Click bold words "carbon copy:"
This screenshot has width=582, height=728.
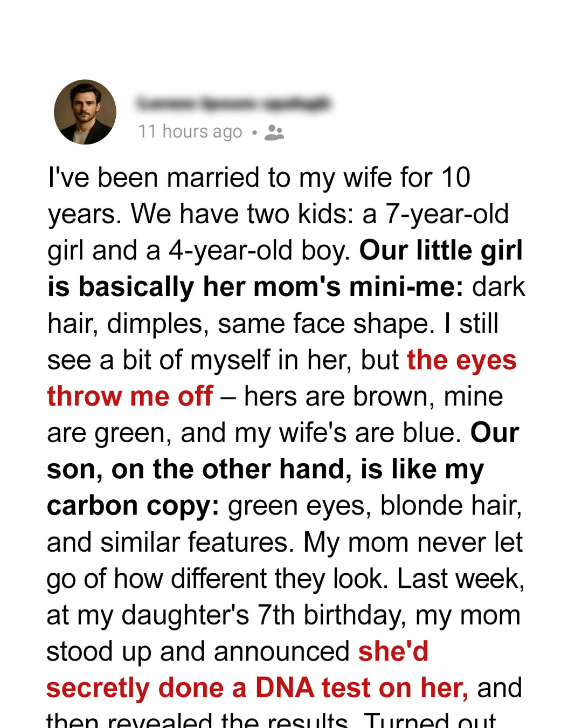pos(133,506)
